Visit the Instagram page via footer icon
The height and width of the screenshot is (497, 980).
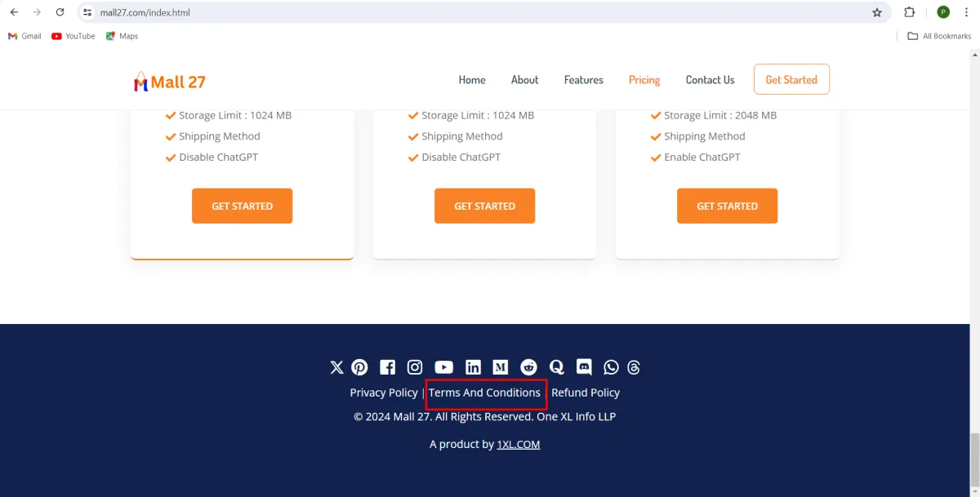pyautogui.click(x=415, y=367)
